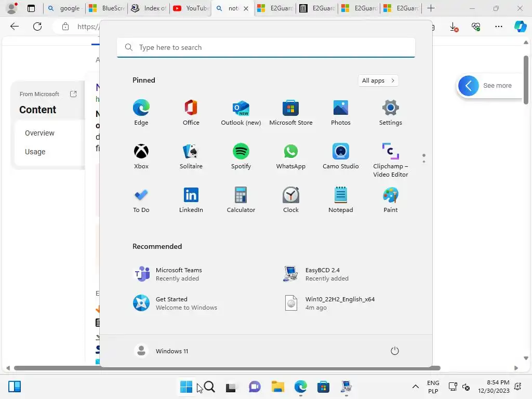
Task: Click the Windows Start button on taskbar
Action: pos(186,387)
